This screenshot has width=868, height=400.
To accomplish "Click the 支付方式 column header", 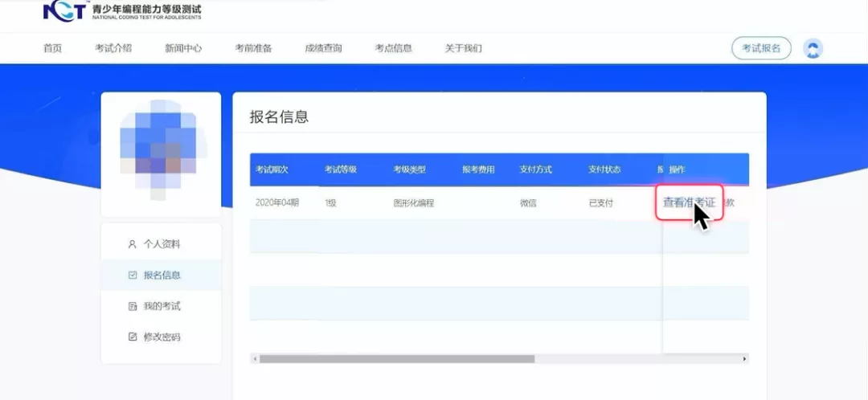I will coord(536,169).
